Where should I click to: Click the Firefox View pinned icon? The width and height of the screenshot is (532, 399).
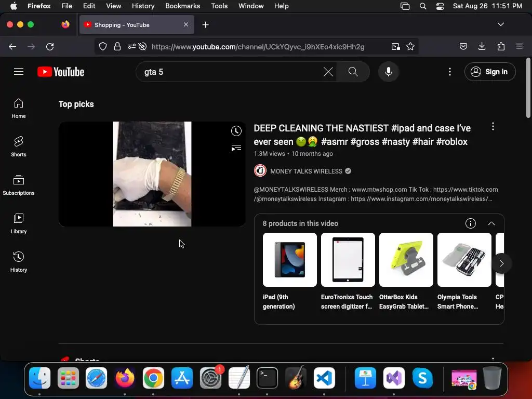(65, 24)
